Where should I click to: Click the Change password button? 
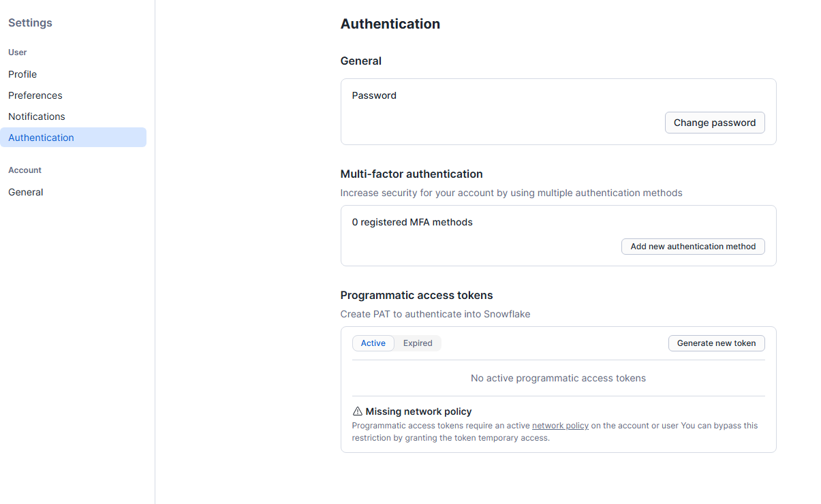coord(714,123)
